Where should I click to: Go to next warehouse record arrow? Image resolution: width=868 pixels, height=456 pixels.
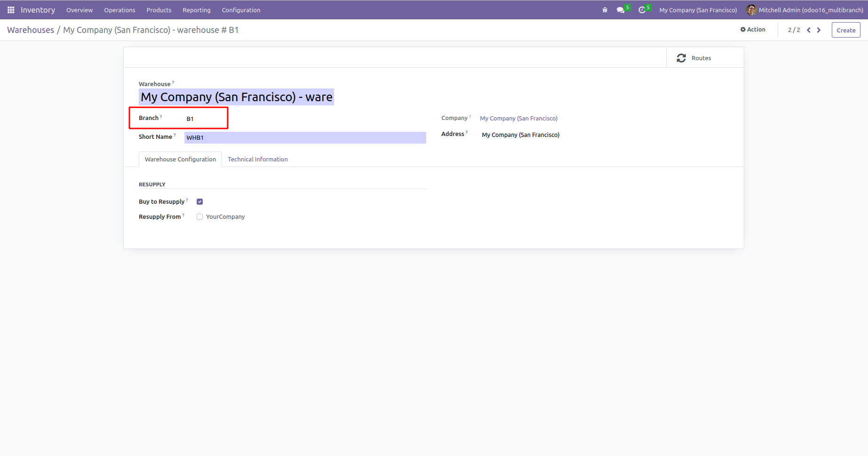coord(819,30)
